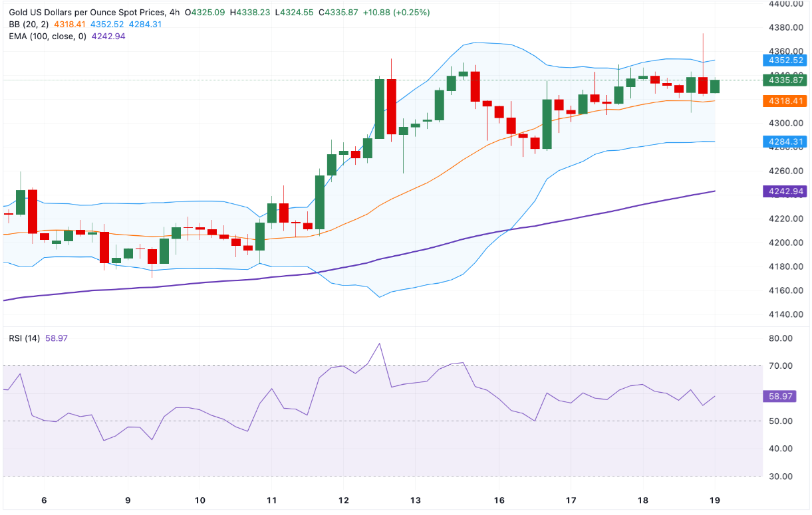Click the 4400.00 price axis label

point(787,4)
